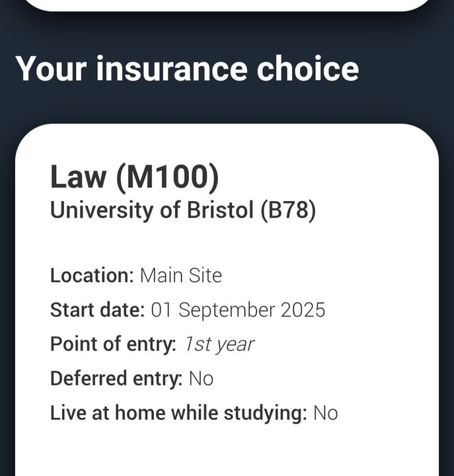This screenshot has height=476, width=454.
Task: Click the italic "1st year" value
Action: point(219,344)
